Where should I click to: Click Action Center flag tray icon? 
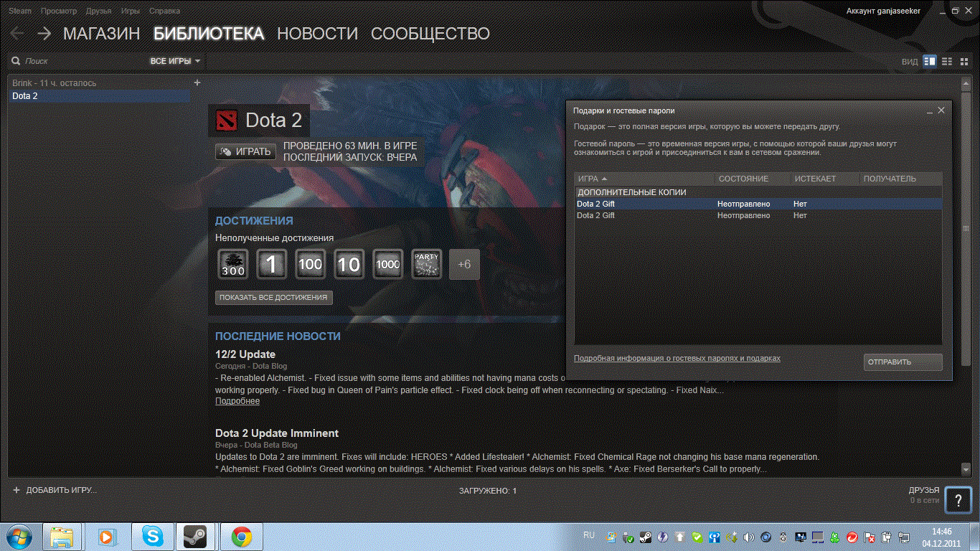pyautogui.click(x=869, y=537)
